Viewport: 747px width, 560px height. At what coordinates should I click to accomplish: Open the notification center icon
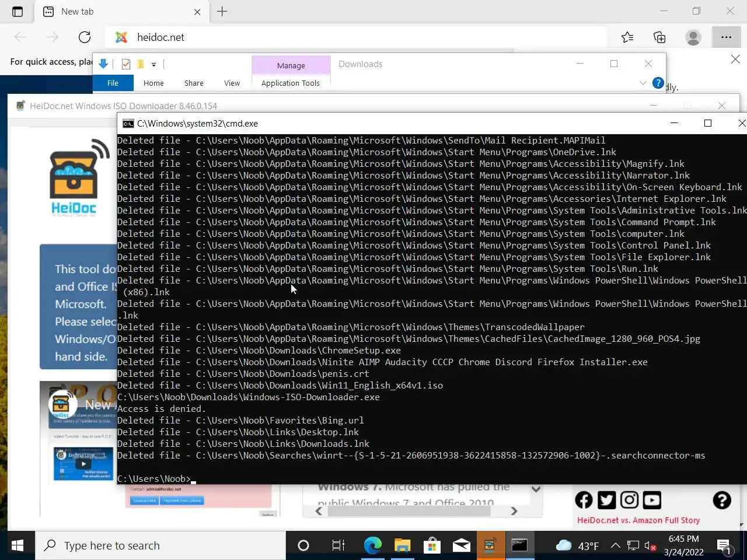pyautogui.click(x=725, y=547)
